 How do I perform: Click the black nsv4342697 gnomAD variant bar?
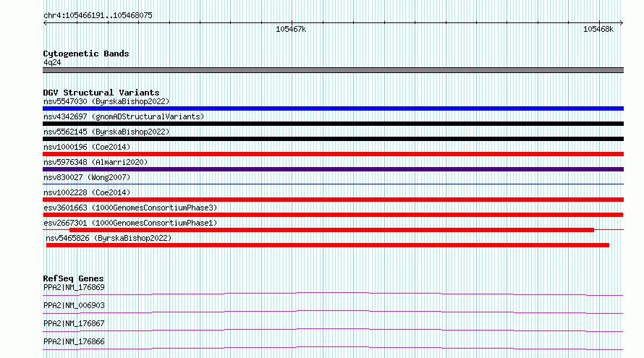[333, 124]
